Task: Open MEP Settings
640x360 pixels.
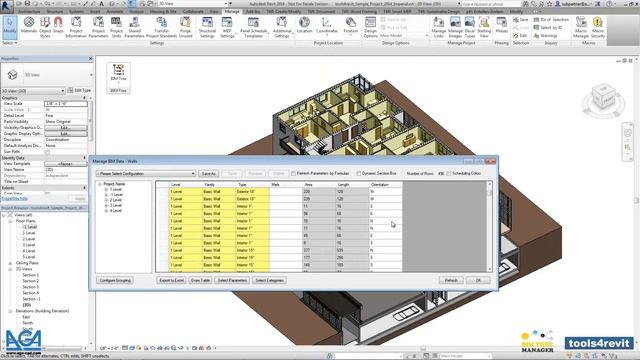Action: [x=227, y=27]
